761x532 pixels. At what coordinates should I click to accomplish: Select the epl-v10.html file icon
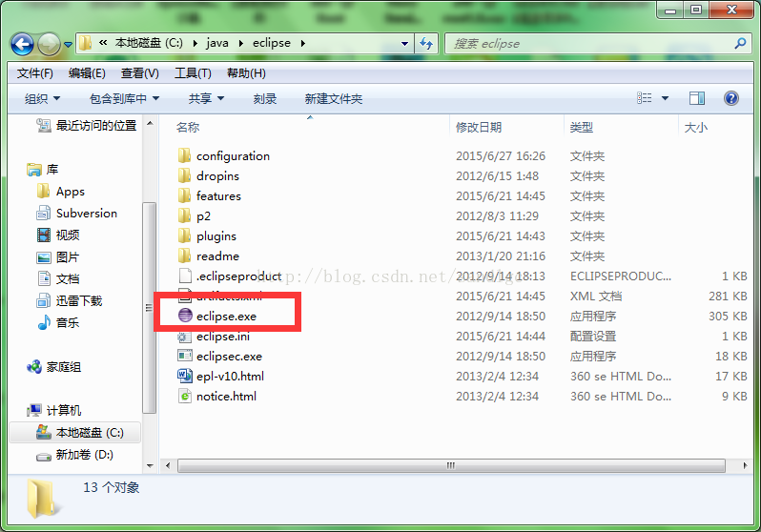(185, 376)
